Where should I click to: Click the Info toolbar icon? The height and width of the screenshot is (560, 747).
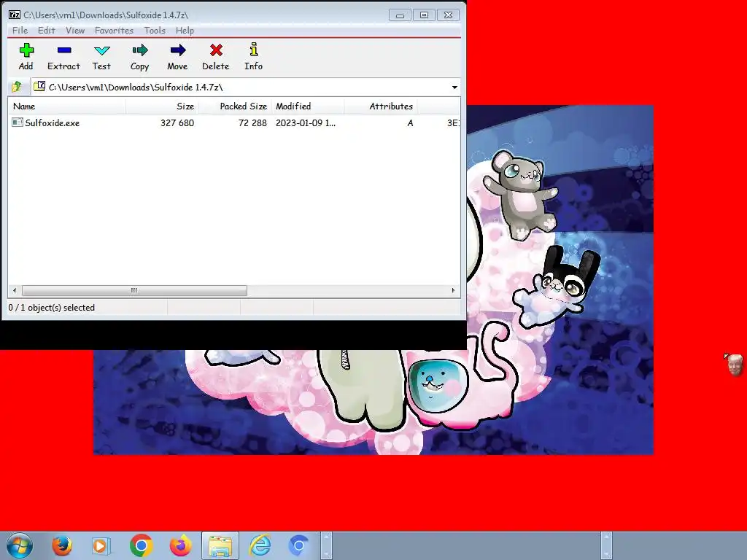253,50
